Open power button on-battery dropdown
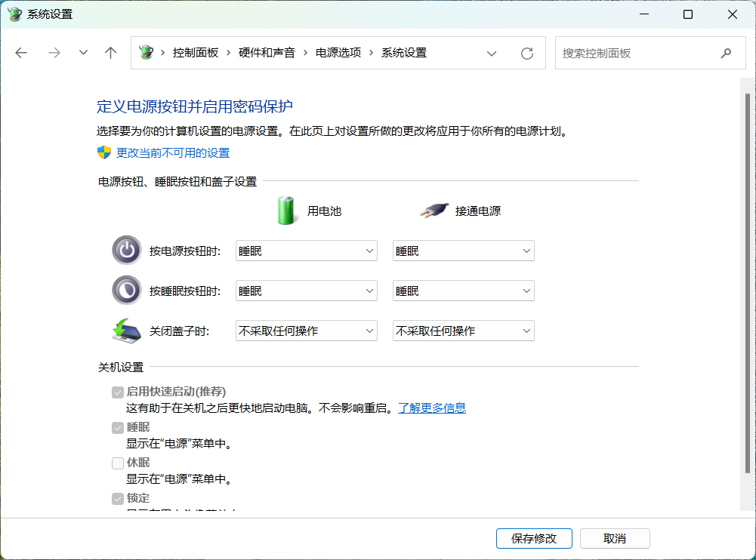This screenshot has height=560, width=756. pos(306,251)
